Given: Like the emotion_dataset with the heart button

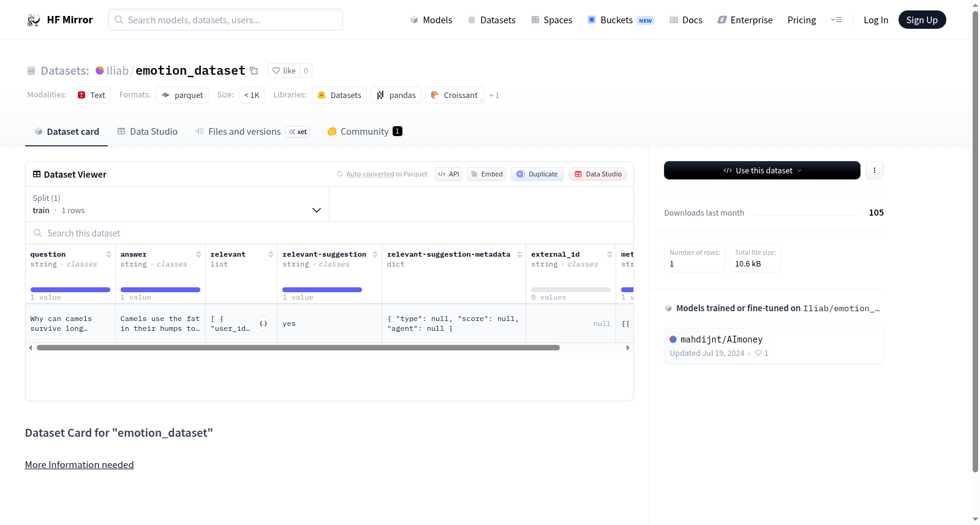Looking at the screenshot, I should (284, 70).
